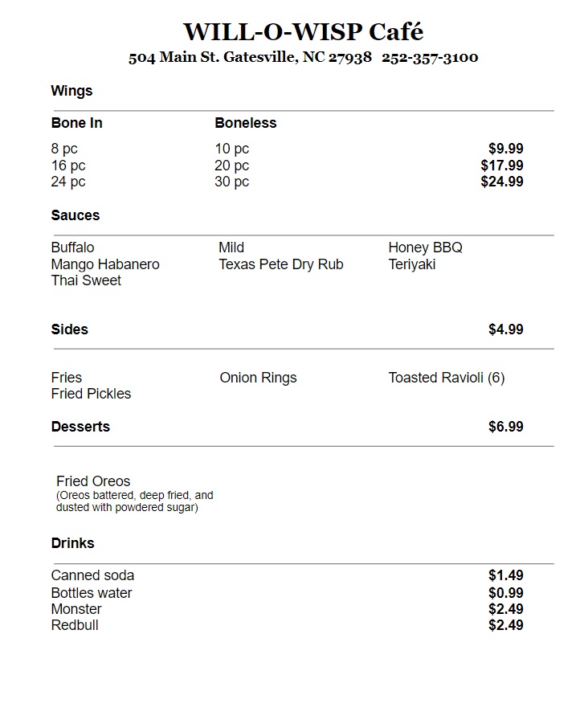This screenshot has width=588, height=720.
Task: Choose the Buffalo sauce
Action: (x=72, y=247)
